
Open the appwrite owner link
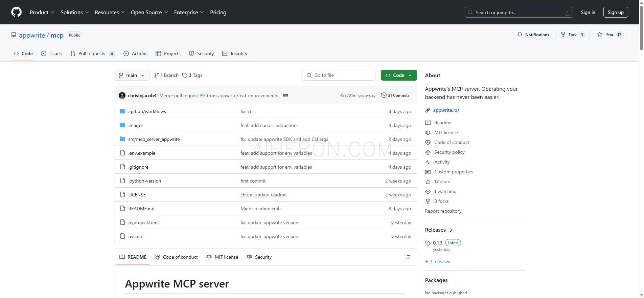click(32, 35)
